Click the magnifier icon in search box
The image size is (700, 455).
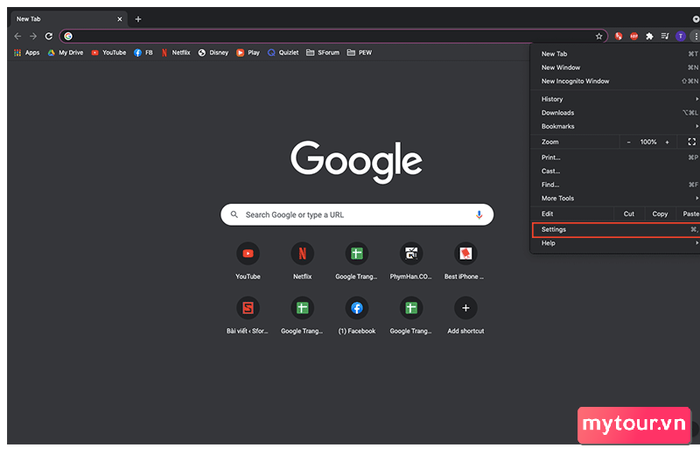(234, 215)
